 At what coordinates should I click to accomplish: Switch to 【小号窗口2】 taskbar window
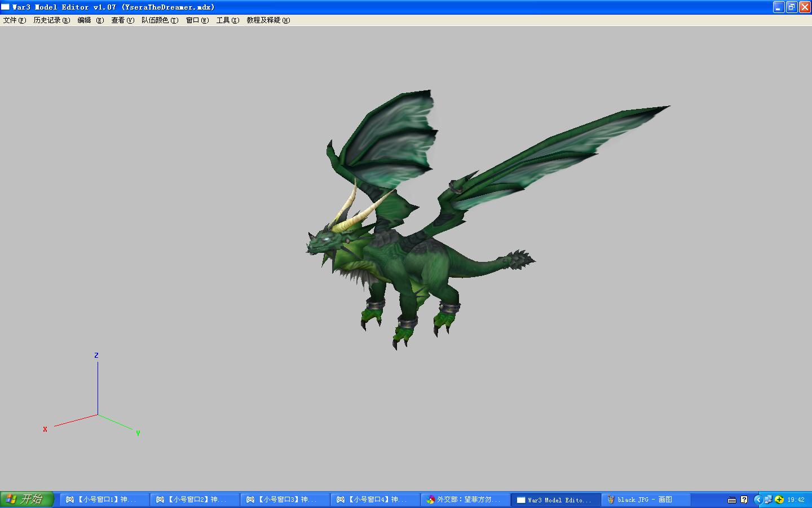[x=195, y=500]
